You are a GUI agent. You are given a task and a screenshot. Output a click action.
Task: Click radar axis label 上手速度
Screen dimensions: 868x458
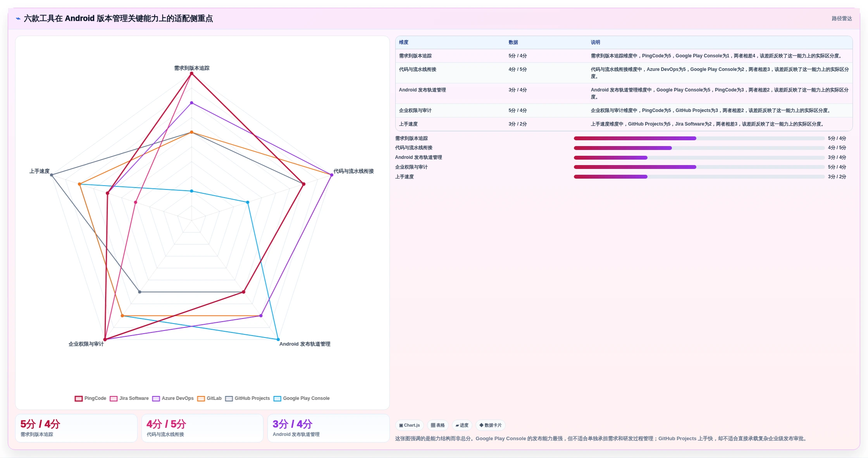pyautogui.click(x=40, y=171)
